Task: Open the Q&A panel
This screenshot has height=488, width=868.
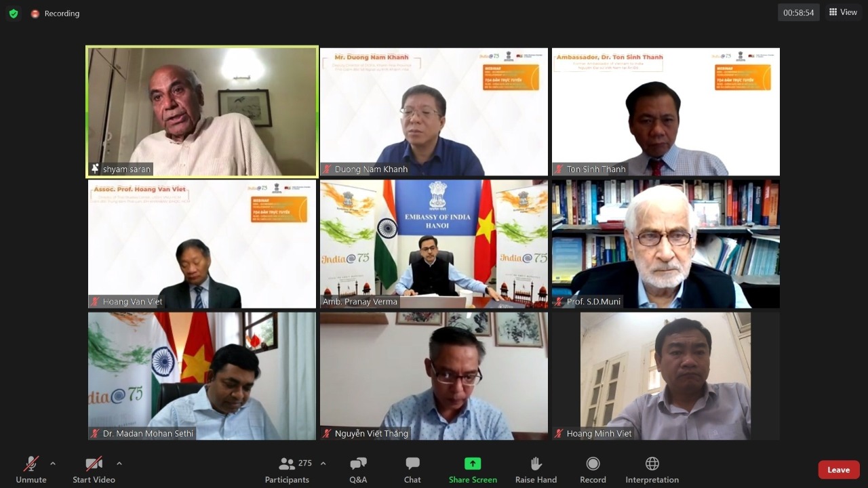Action: coord(358,470)
